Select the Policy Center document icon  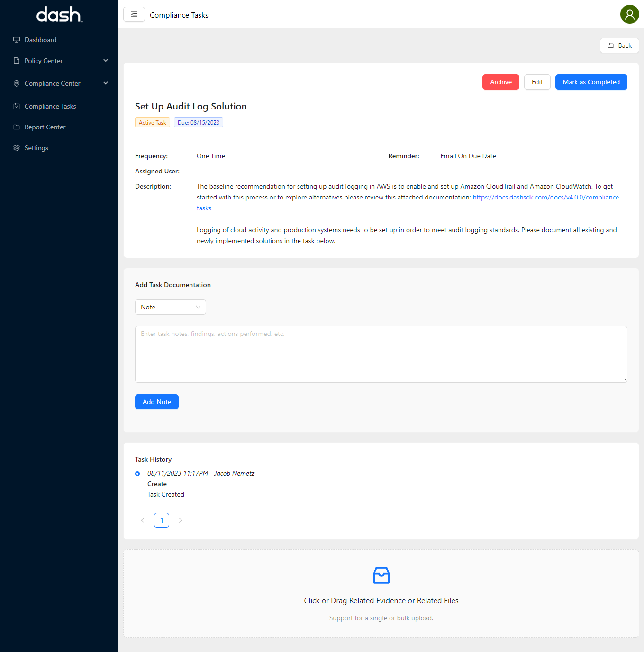(17, 61)
